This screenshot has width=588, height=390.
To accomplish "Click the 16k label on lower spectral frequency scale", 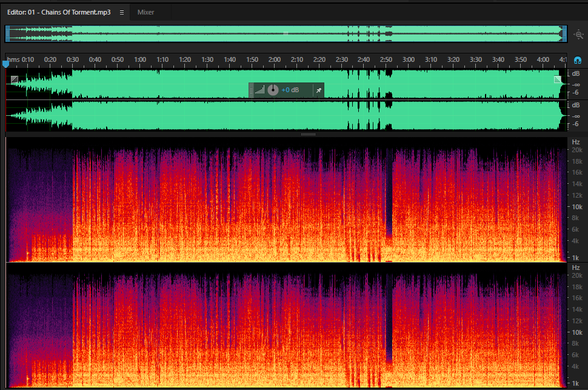I will 576,298.
